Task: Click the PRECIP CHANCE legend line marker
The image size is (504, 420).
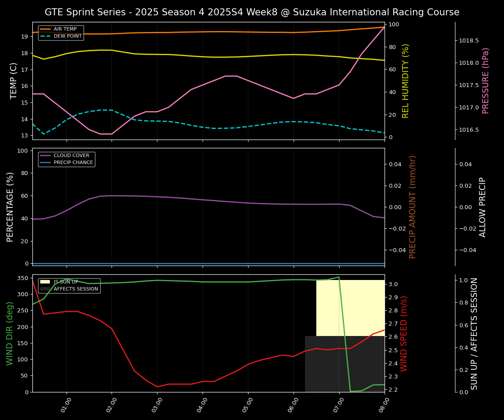Action: [45, 163]
